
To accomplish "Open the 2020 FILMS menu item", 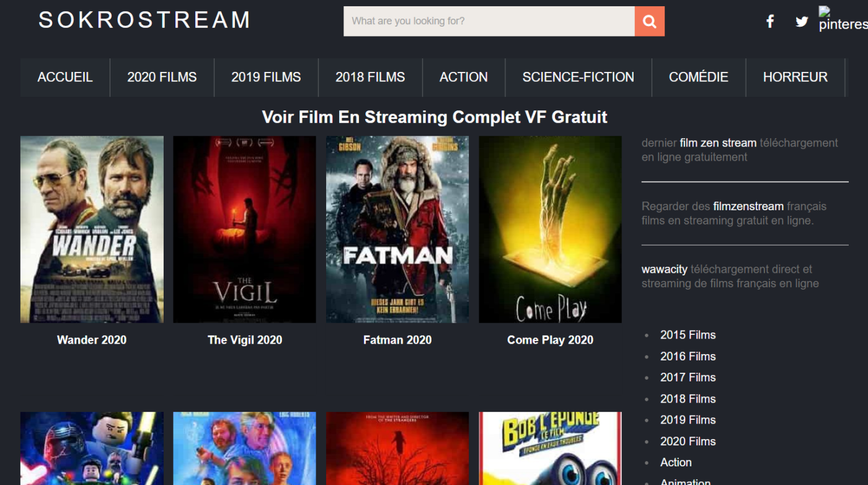I will click(x=162, y=77).
